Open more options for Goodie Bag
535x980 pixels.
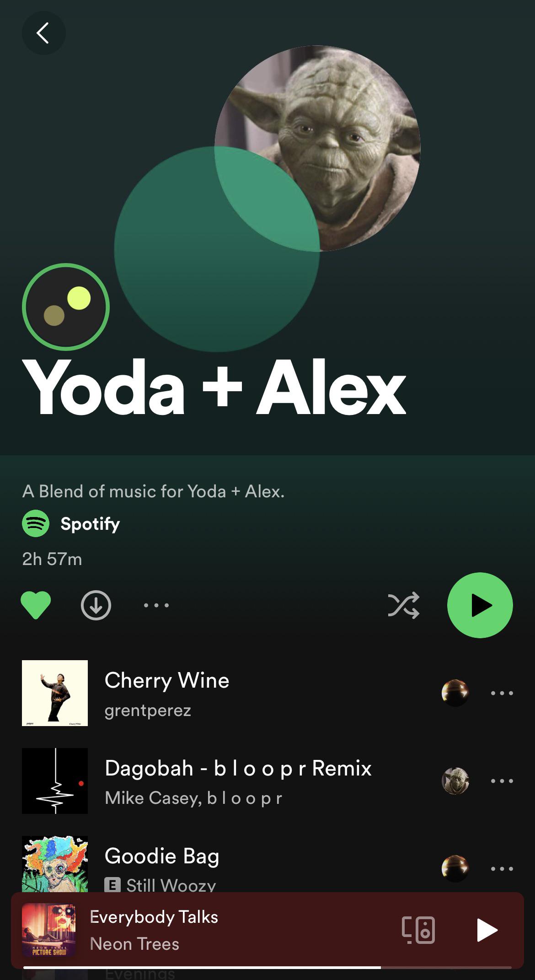click(x=502, y=869)
